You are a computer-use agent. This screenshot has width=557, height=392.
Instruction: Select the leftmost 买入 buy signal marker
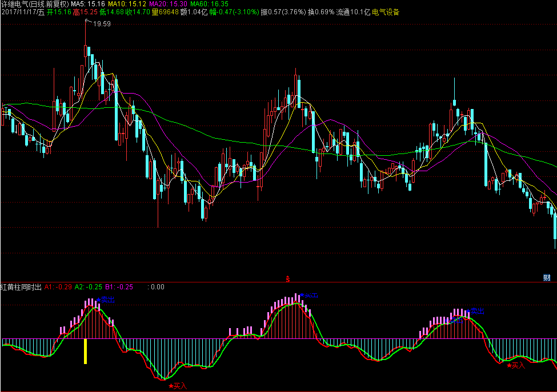pyautogui.click(x=178, y=386)
